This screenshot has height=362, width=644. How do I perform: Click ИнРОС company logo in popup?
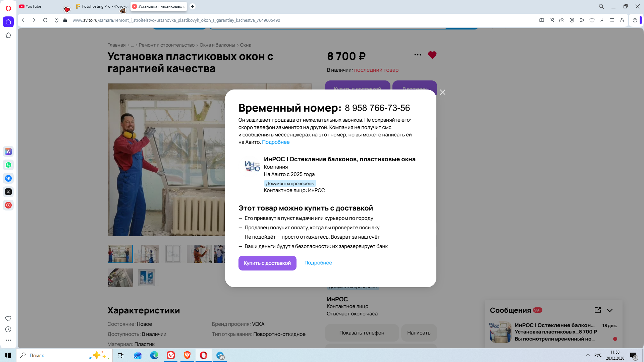(x=252, y=166)
